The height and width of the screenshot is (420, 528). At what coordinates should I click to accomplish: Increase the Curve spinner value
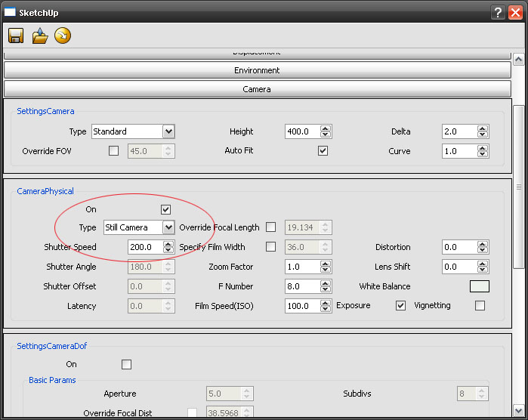click(x=482, y=148)
